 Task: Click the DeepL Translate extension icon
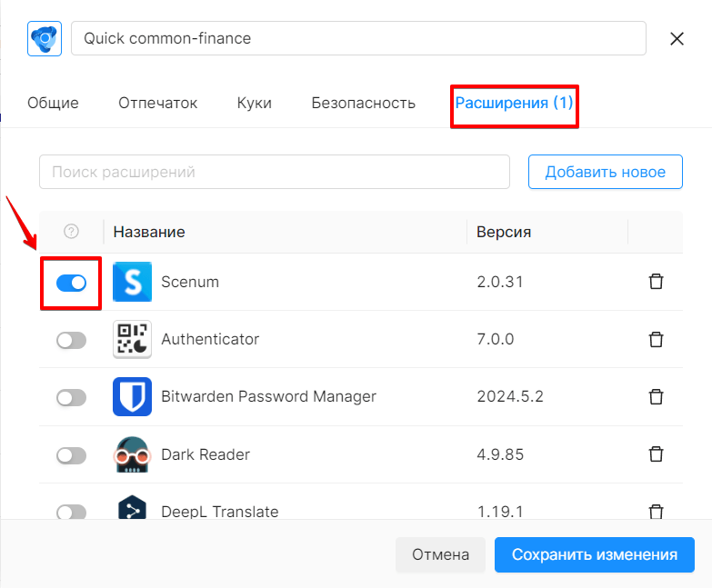[x=132, y=507]
